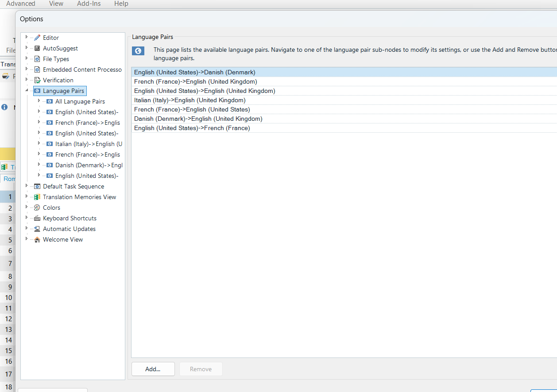
Task: Click the Add... button
Action: [x=153, y=369]
